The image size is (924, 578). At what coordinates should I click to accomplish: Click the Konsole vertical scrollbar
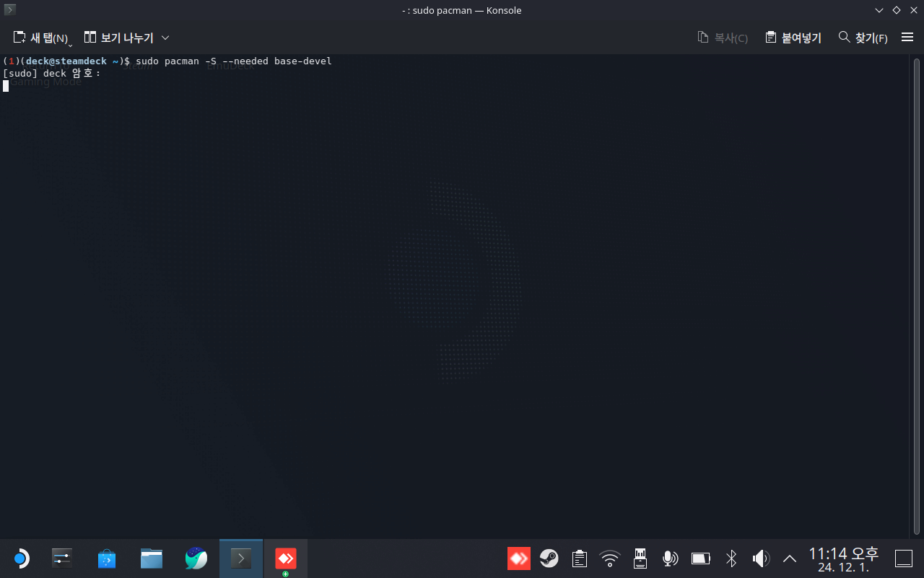tap(917, 296)
